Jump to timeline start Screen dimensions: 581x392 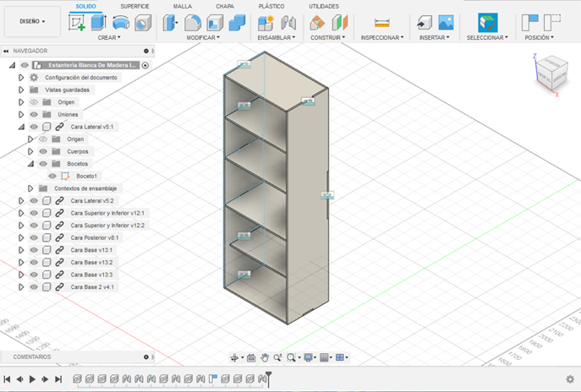(7, 379)
